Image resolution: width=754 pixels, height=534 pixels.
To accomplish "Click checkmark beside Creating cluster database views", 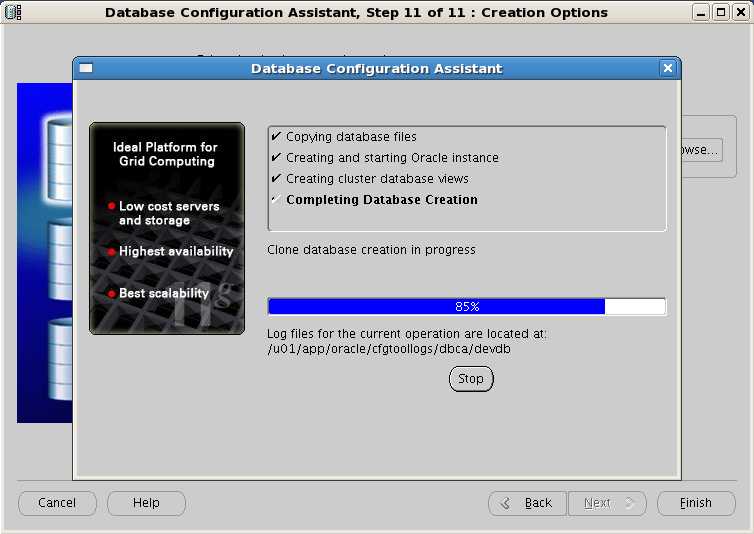I will pyautogui.click(x=276, y=178).
